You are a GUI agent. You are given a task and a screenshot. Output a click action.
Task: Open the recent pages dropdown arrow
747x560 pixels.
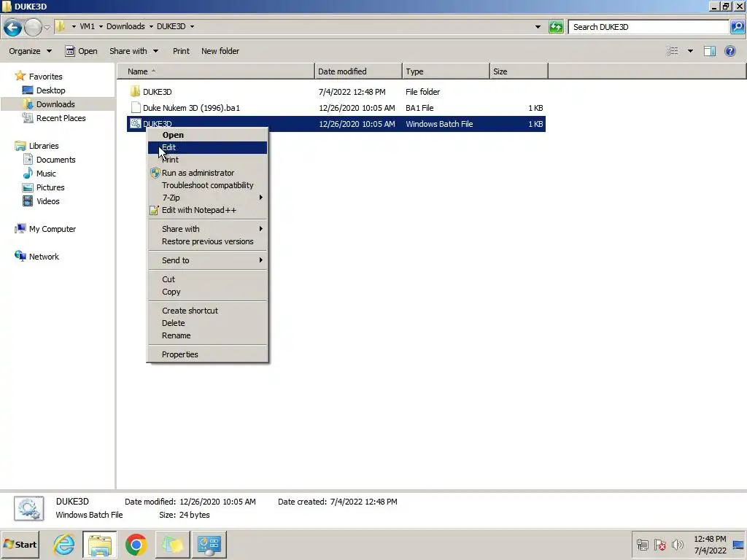click(x=47, y=27)
